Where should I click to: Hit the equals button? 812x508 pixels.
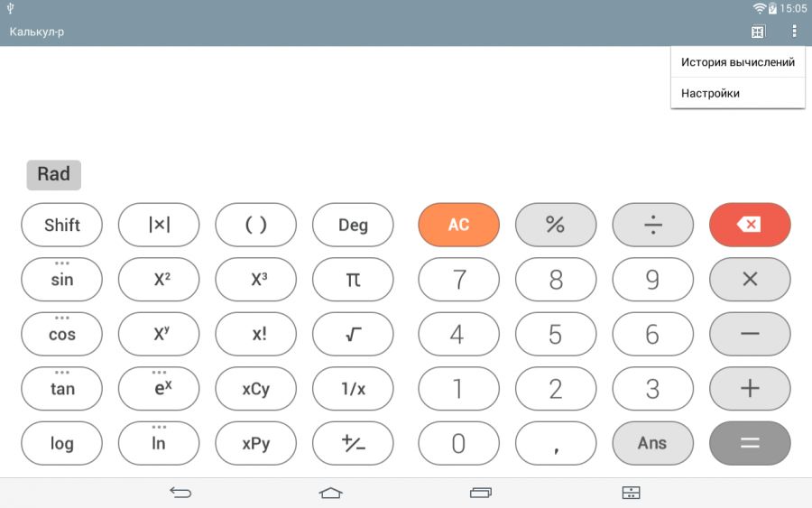750,443
